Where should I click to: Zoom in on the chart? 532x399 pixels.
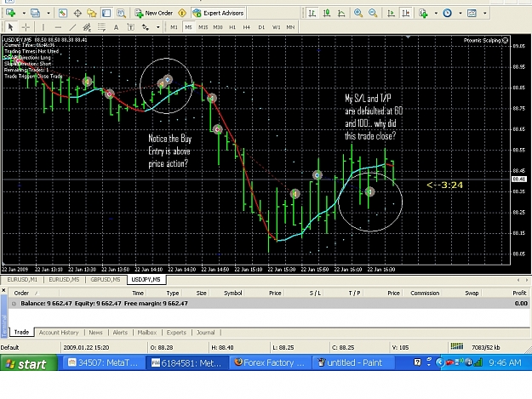point(358,13)
